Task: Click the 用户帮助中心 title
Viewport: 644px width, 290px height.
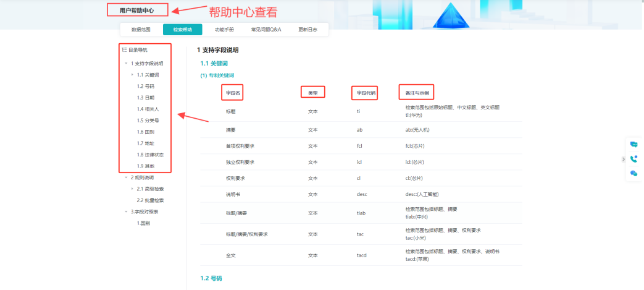Action: click(x=137, y=11)
